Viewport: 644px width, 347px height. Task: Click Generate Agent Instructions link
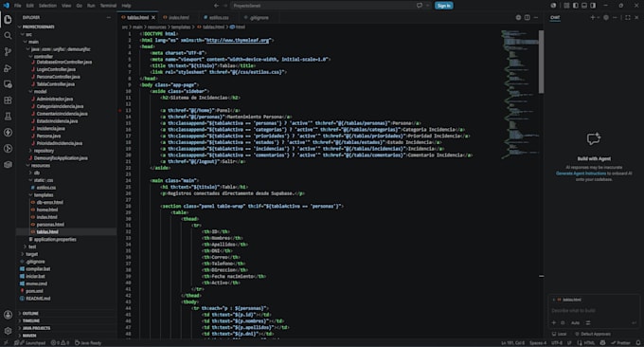click(581, 173)
